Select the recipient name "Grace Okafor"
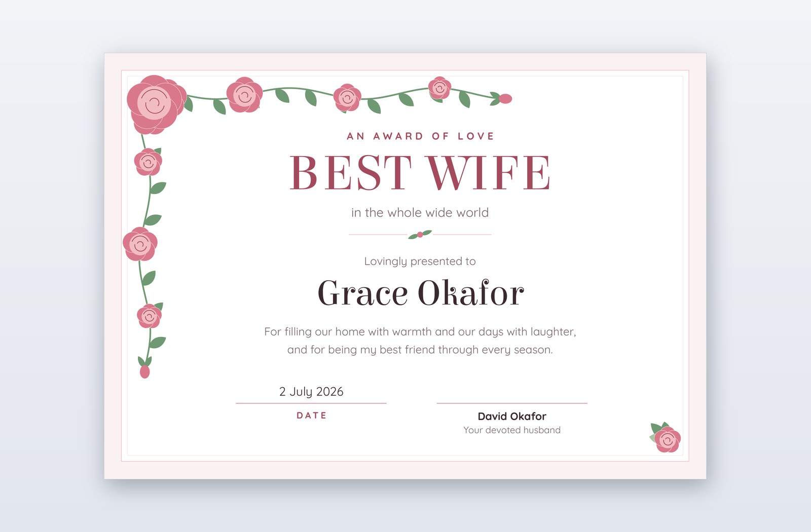This screenshot has width=811, height=532. tap(421, 293)
